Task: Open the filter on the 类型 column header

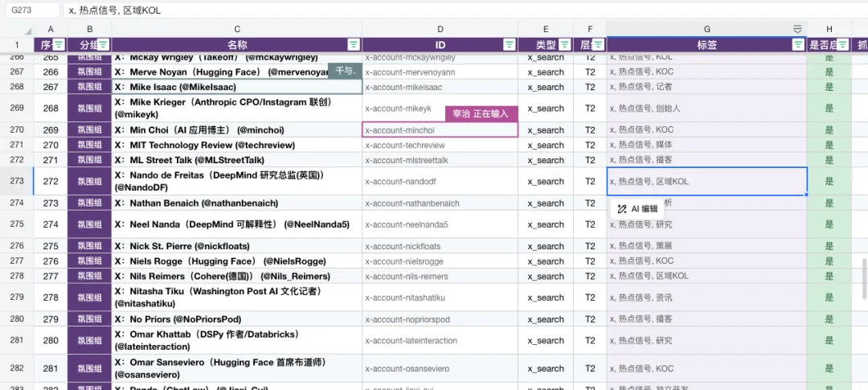Action: click(x=565, y=45)
